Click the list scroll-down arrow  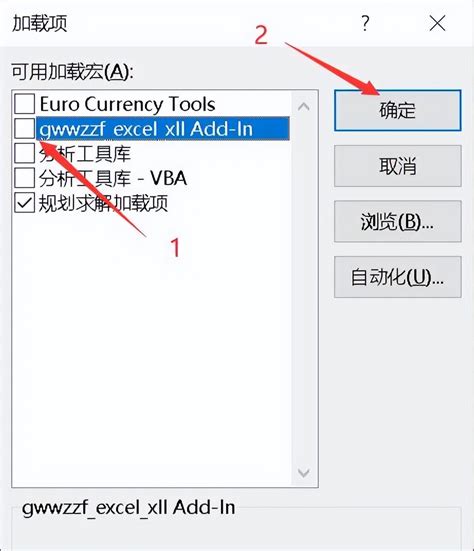click(x=304, y=473)
